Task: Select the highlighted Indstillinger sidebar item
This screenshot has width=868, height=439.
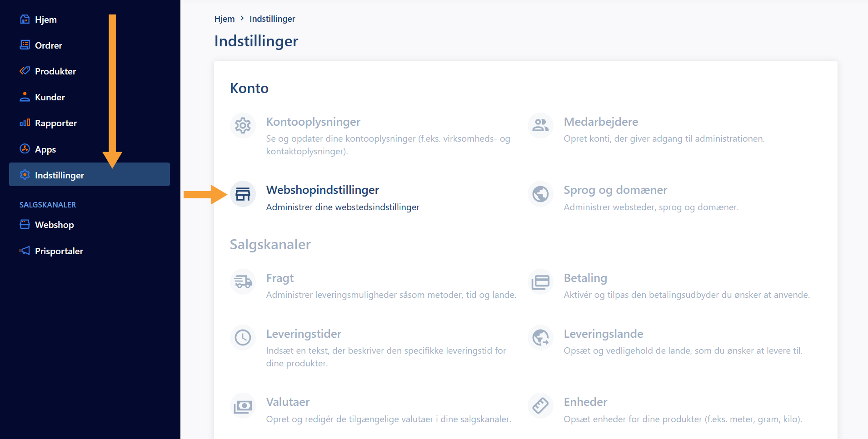Action: coord(59,175)
